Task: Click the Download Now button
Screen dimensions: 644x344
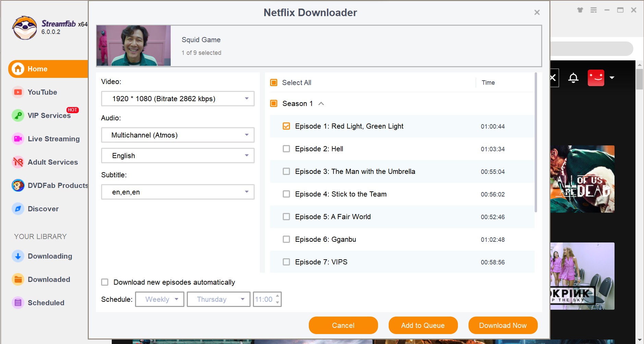Action: click(502, 325)
